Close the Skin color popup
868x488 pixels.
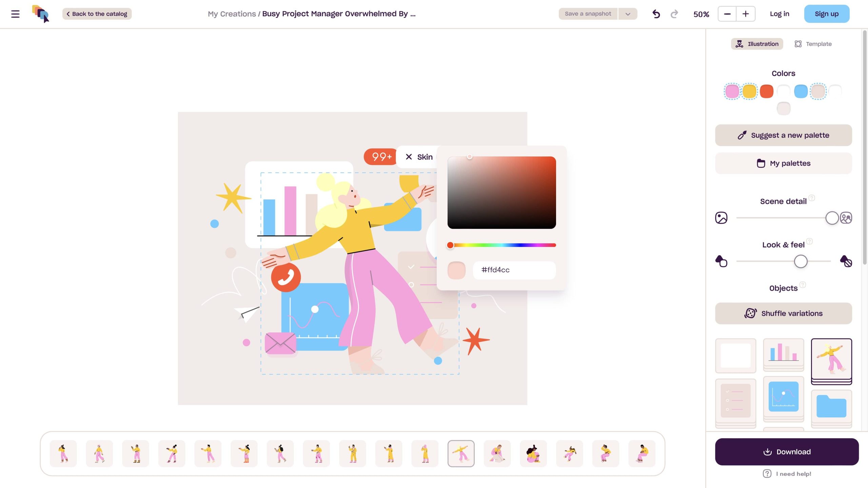click(x=409, y=157)
